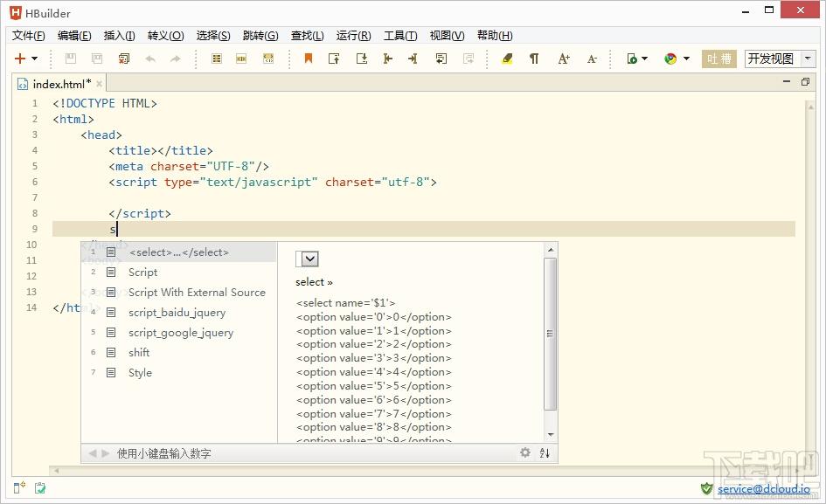Click the Save All icon
Screen dimensions: 826x504
pyautogui.click(x=97, y=59)
